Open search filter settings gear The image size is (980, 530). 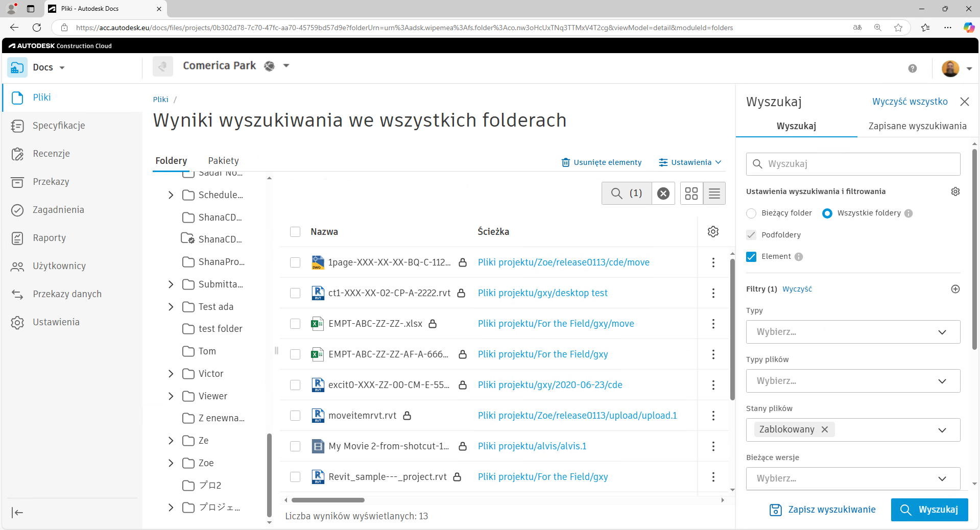955,191
